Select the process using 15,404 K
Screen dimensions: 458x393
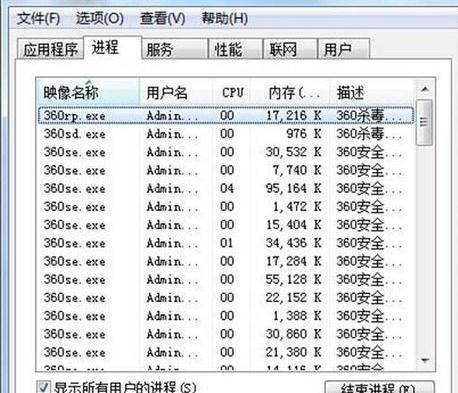click(226, 225)
